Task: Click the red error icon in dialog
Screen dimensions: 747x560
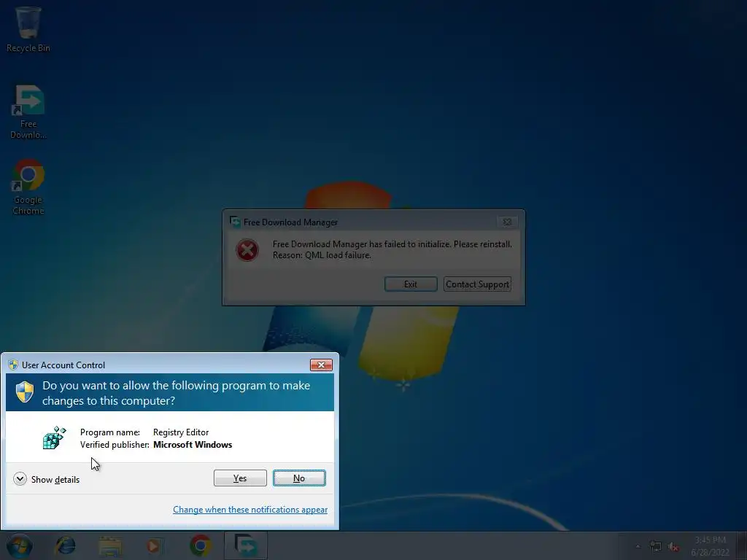Action: pyautogui.click(x=247, y=250)
